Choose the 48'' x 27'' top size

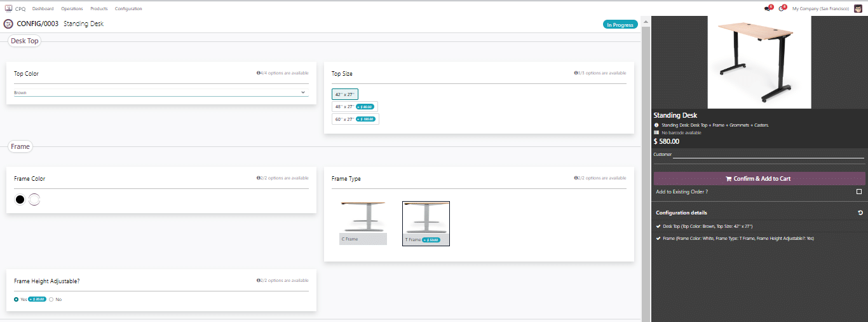[355, 107]
